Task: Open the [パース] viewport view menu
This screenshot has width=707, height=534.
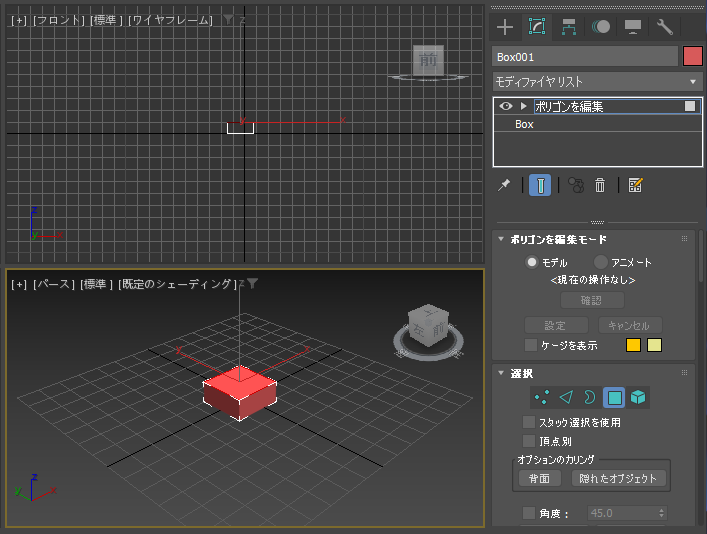Action: [x=54, y=284]
